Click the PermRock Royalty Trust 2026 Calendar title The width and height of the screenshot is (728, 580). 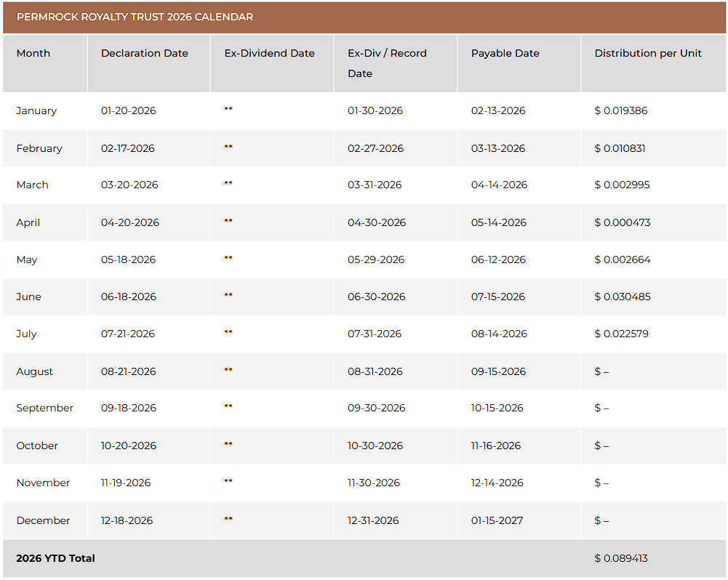[135, 17]
